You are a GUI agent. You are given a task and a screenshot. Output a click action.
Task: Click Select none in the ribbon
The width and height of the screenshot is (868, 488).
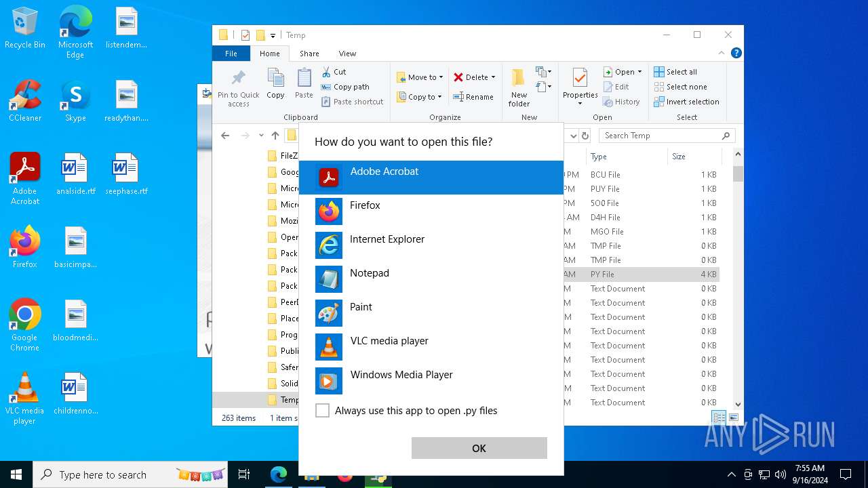pyautogui.click(x=680, y=87)
